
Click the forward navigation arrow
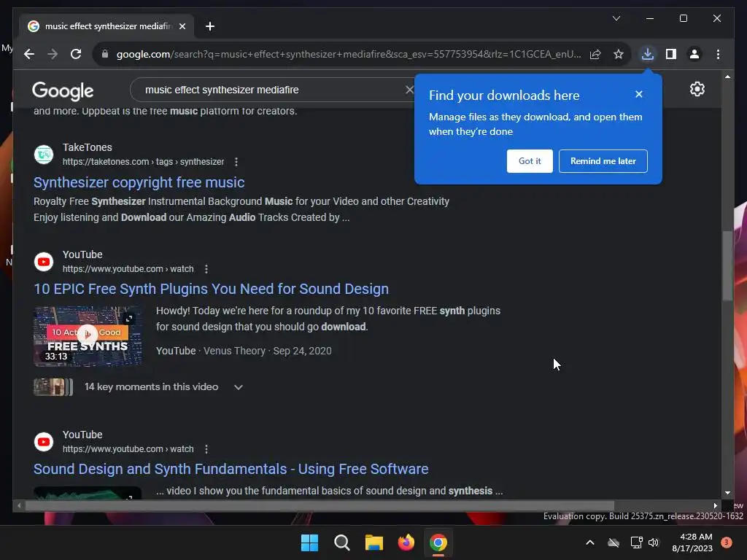pos(53,54)
